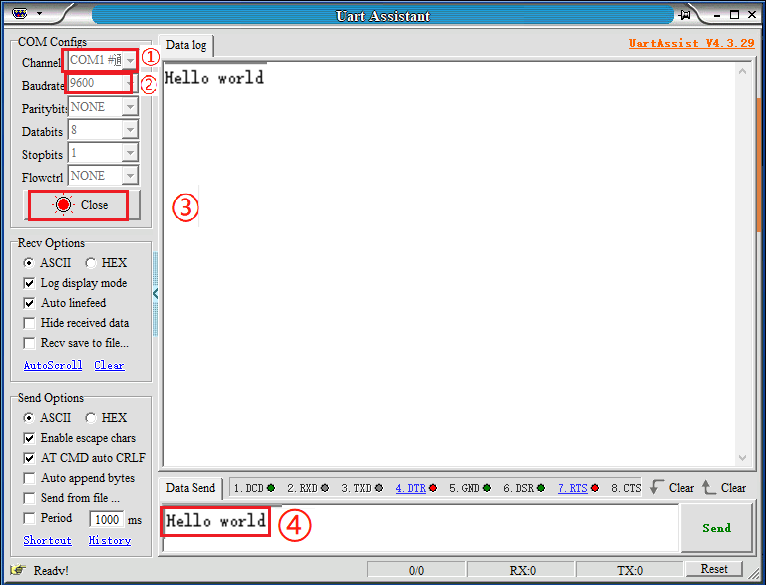Image resolution: width=766 pixels, height=585 pixels.
Task: Toggle Enable escape chars checkbox
Action: pos(29,438)
